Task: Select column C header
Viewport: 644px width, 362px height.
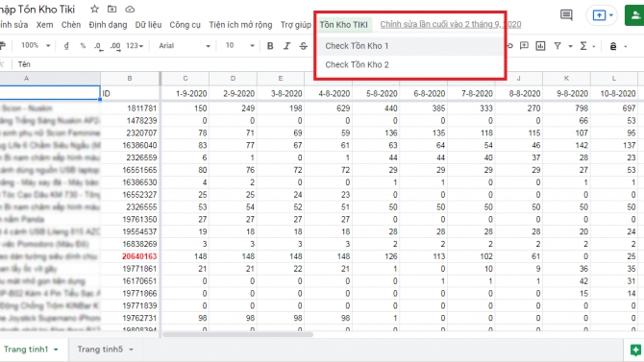Action: [x=186, y=79]
